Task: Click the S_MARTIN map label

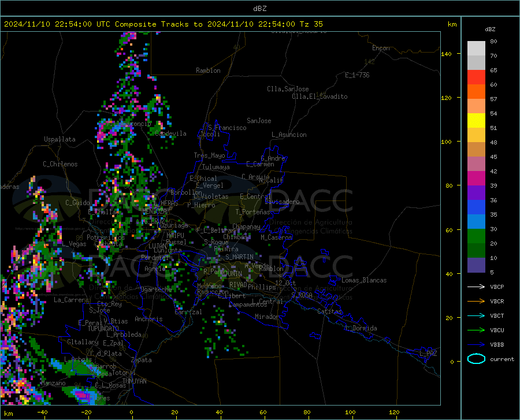Action: click(x=239, y=257)
